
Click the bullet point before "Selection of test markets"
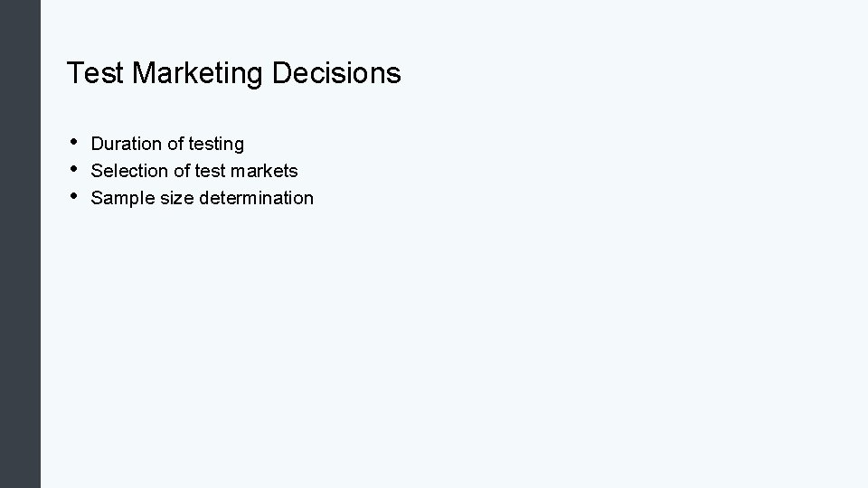point(73,169)
